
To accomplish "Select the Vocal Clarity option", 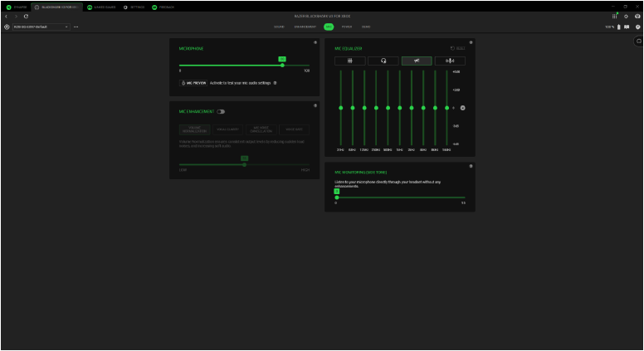I will (228, 129).
